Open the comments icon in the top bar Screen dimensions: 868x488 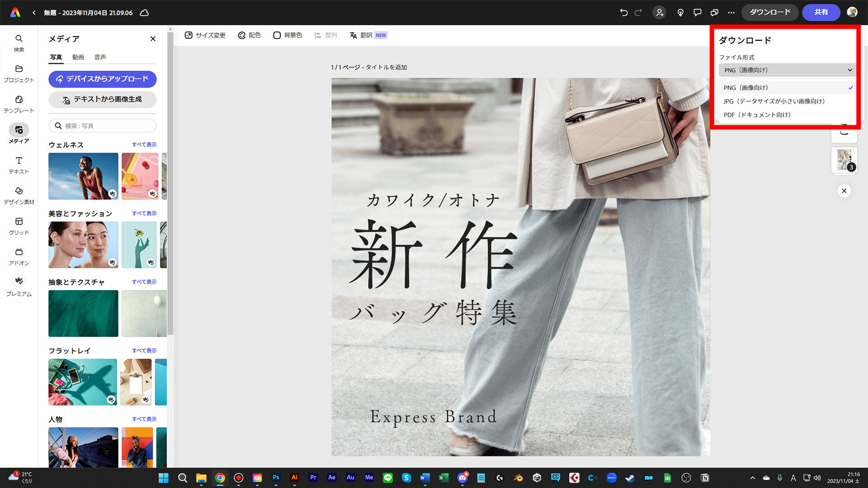697,13
